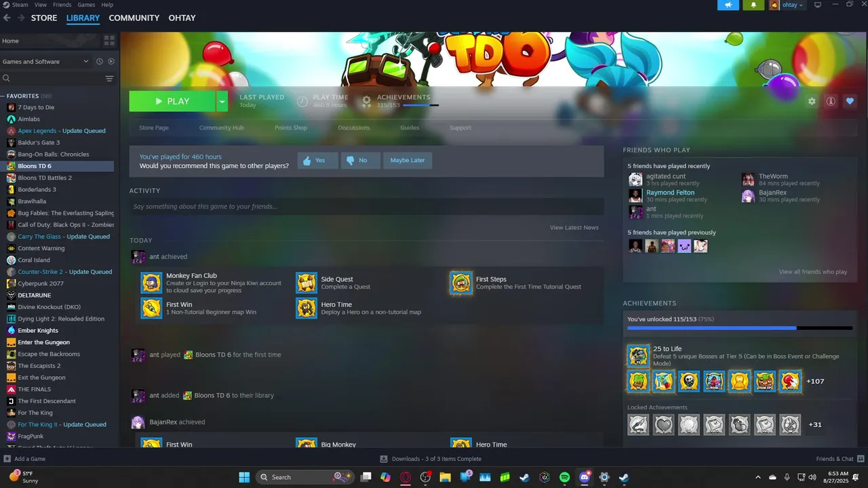The width and height of the screenshot is (868, 488).
Task: Toggle the favorite heart icon
Action: 850,101
